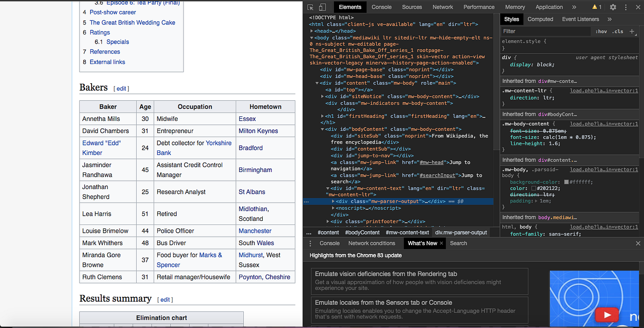This screenshot has width=644, height=328.
Task: Open DevTools settings gear
Action: click(x=613, y=7)
